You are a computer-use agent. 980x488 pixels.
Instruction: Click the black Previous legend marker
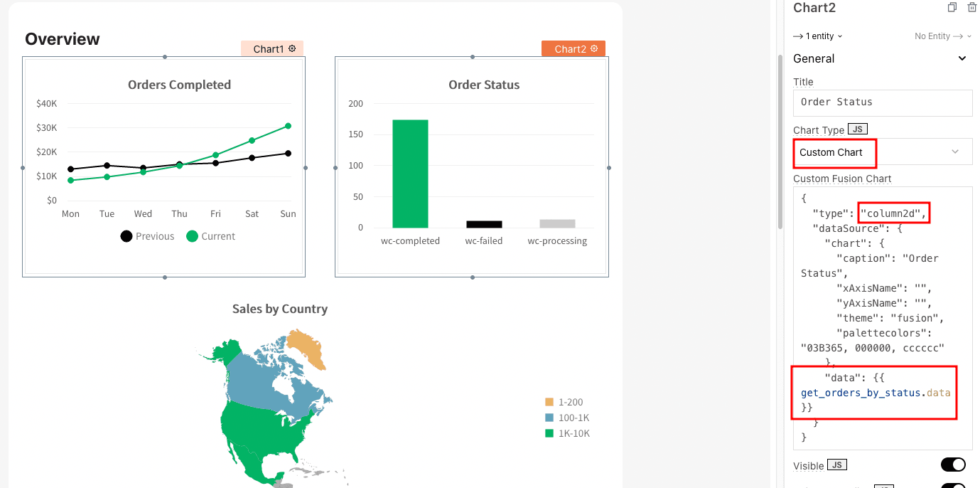click(126, 236)
